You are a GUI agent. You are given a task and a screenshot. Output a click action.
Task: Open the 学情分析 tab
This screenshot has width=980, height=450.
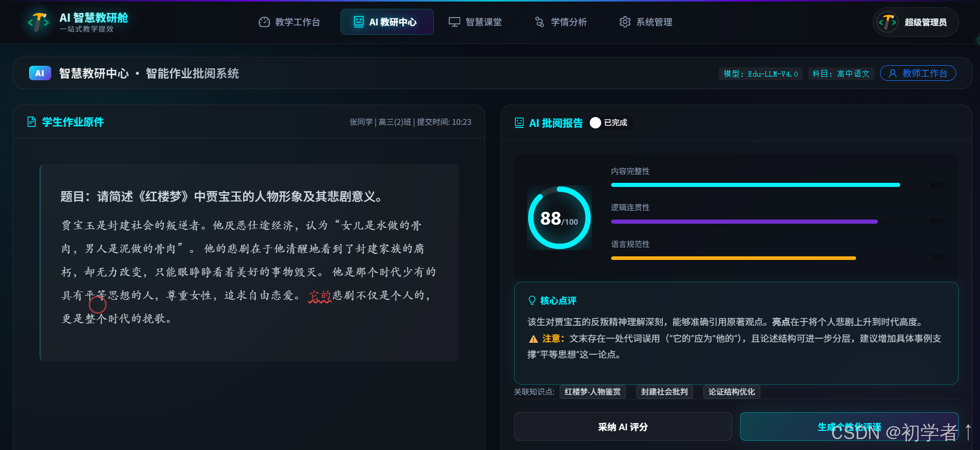click(x=561, y=22)
